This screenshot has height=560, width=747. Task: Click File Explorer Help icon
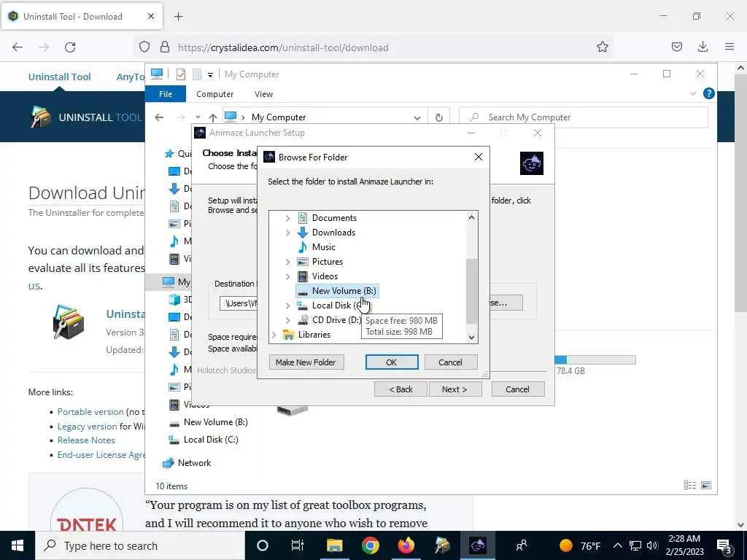(x=709, y=93)
